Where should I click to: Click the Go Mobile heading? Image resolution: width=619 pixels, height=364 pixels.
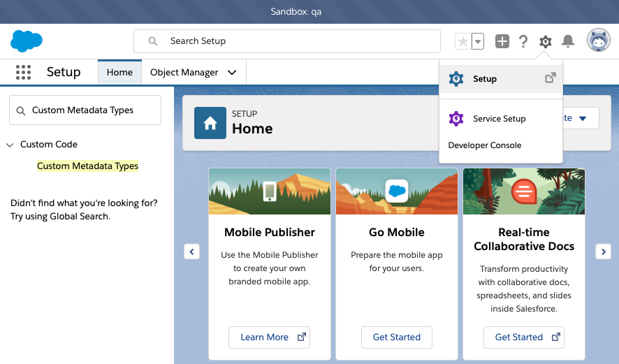click(x=397, y=232)
